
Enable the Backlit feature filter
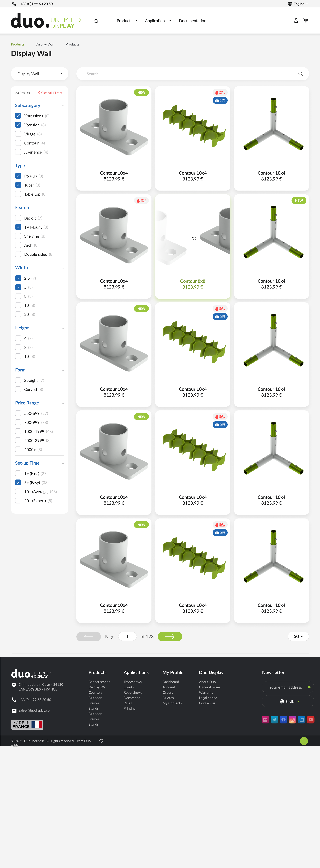coord(18,218)
